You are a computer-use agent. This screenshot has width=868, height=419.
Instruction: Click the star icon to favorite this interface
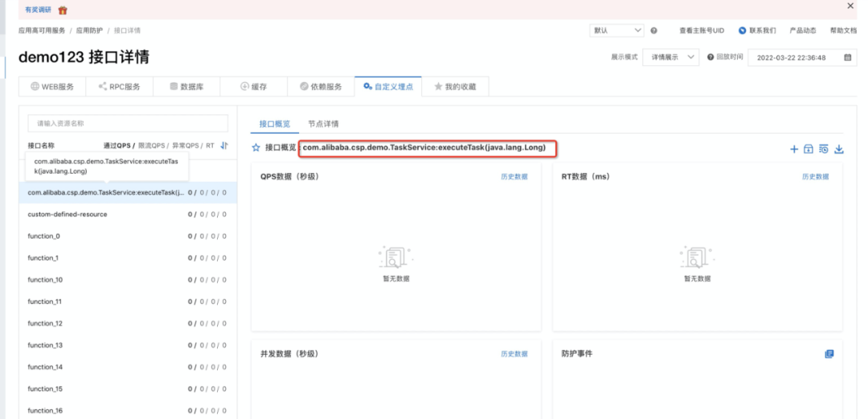[x=256, y=148]
